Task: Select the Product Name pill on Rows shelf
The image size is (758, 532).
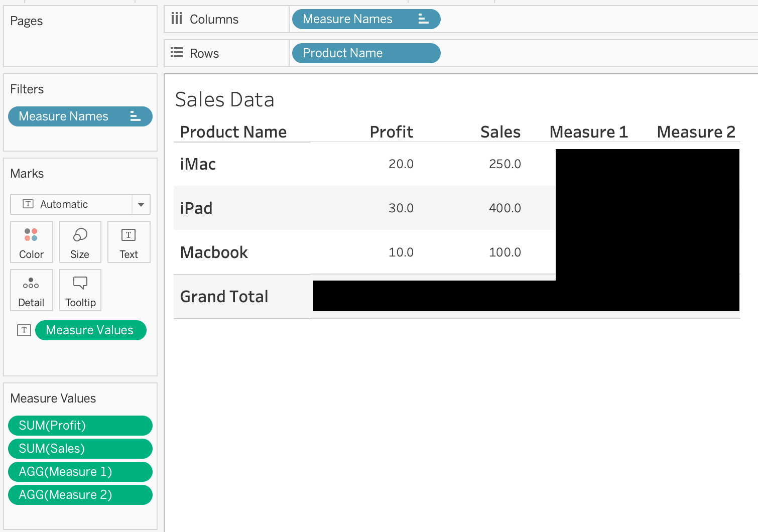Action: 366,53
